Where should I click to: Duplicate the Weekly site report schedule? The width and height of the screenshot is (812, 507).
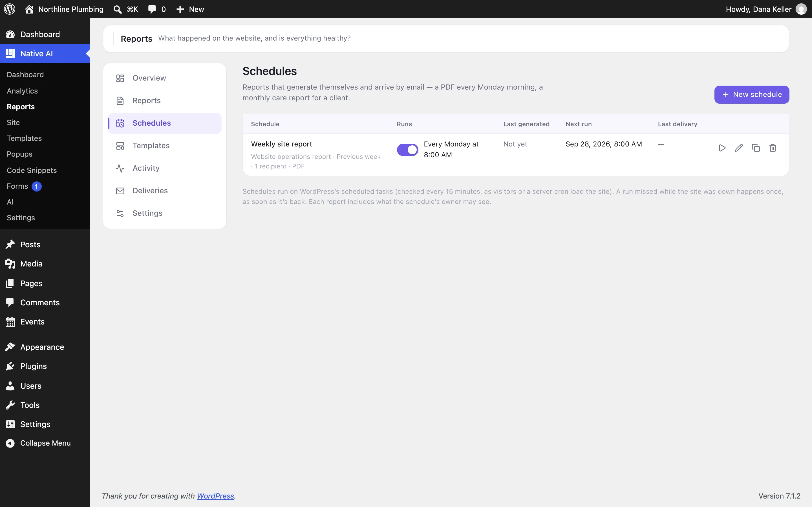click(756, 148)
